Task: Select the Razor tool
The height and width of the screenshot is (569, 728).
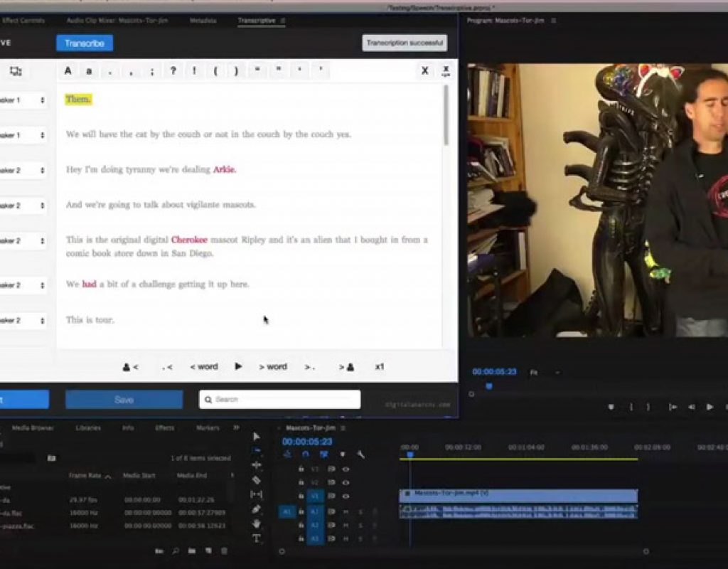Action: (256, 480)
